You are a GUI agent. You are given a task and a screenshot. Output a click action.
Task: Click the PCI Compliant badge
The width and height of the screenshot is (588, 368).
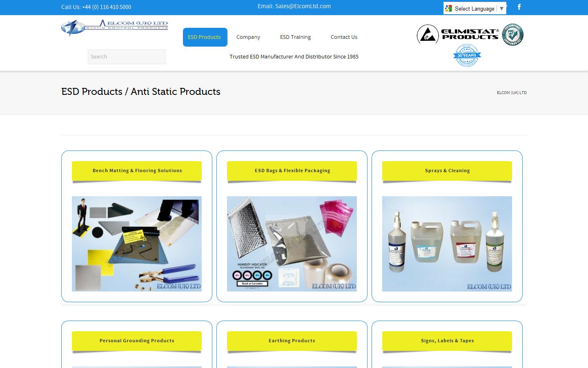(x=512, y=34)
